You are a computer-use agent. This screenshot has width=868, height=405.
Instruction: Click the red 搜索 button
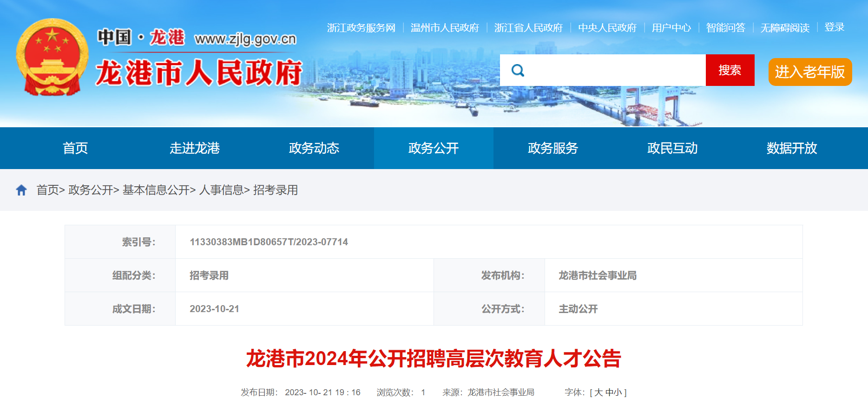(x=730, y=70)
